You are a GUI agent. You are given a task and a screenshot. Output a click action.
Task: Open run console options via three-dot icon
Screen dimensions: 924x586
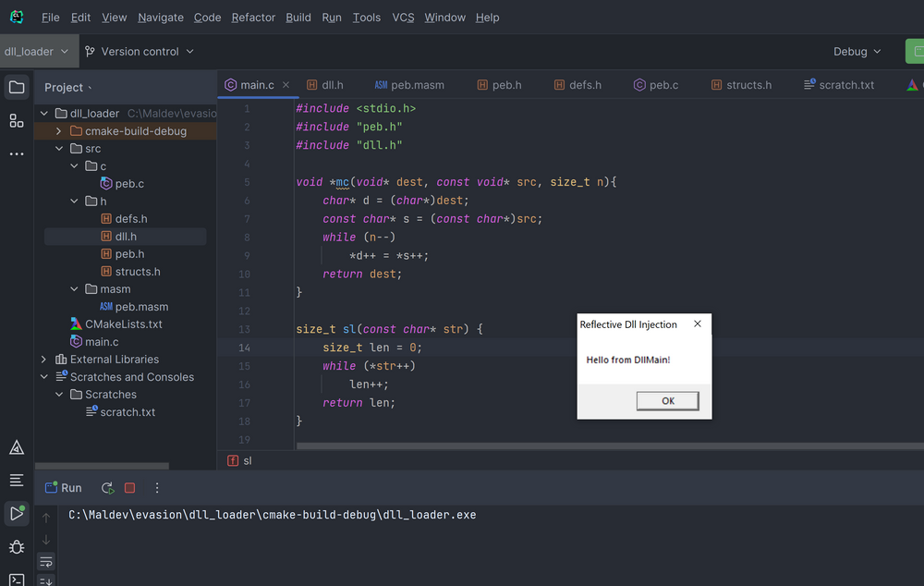point(156,487)
